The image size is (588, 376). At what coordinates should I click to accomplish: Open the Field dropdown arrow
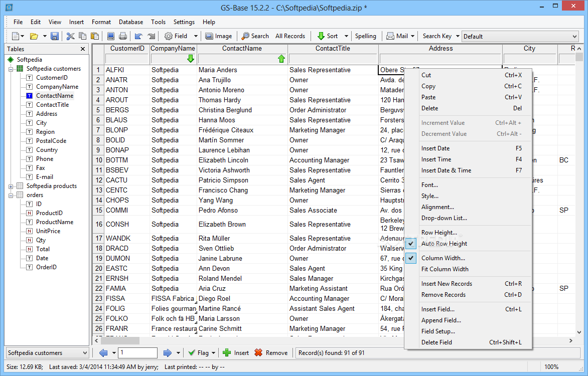click(195, 37)
